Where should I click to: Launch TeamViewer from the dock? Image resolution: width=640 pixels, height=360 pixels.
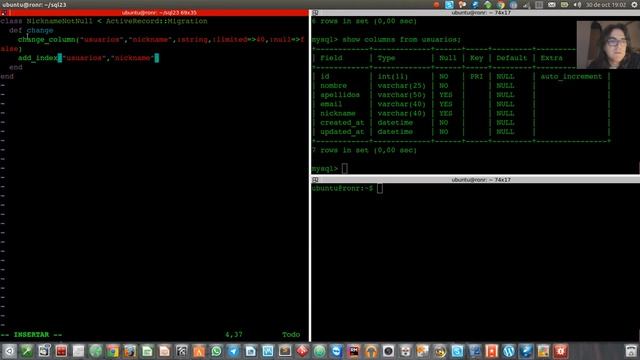[336, 351]
